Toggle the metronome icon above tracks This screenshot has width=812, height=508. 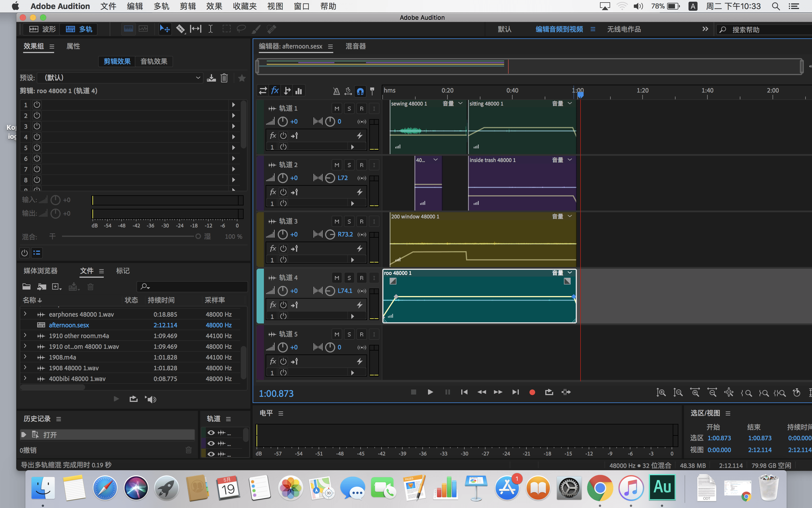point(336,91)
